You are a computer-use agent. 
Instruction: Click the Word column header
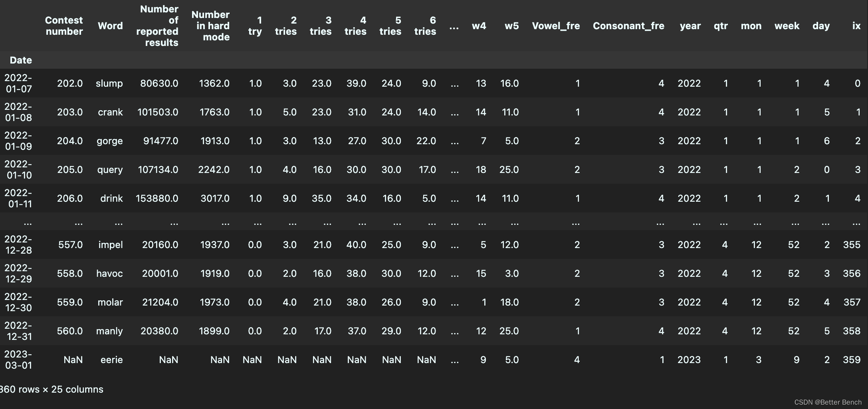coord(110,26)
